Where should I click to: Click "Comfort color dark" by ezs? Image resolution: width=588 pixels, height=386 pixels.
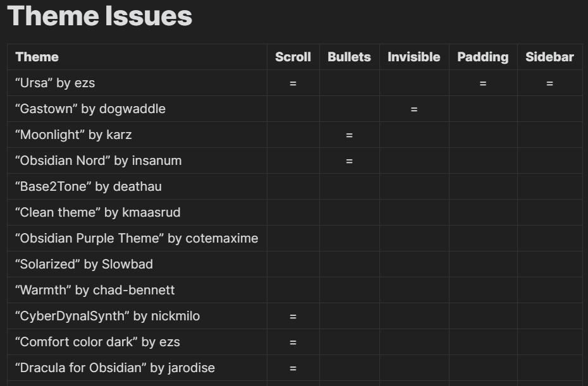point(137,341)
